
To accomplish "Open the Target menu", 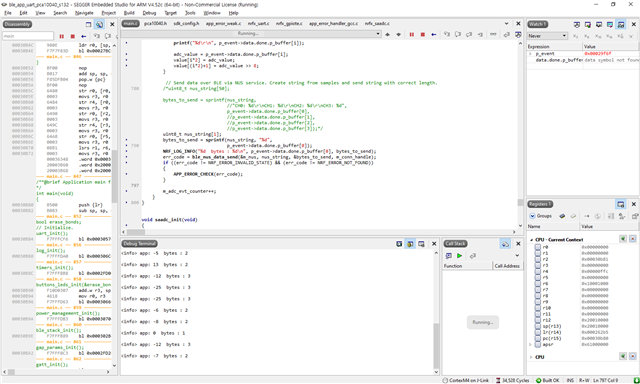I will click(x=171, y=13).
